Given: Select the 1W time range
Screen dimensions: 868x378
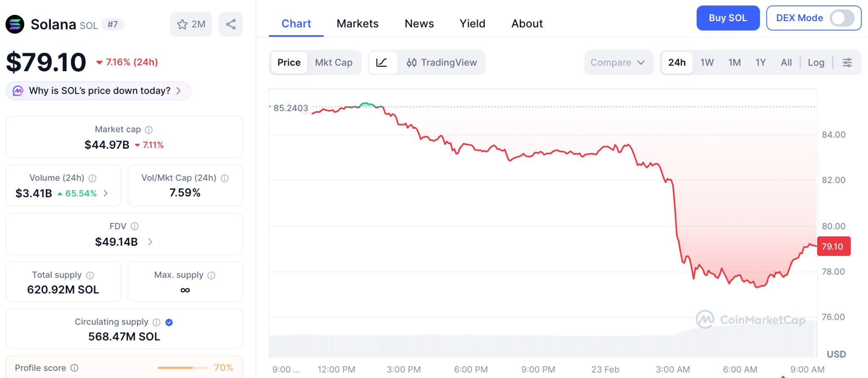Looking at the screenshot, I should coord(707,62).
